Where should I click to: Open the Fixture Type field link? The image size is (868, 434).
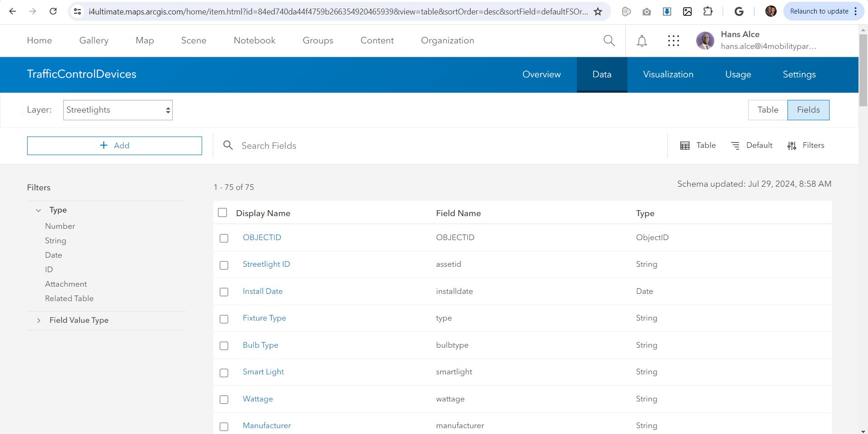[264, 318]
